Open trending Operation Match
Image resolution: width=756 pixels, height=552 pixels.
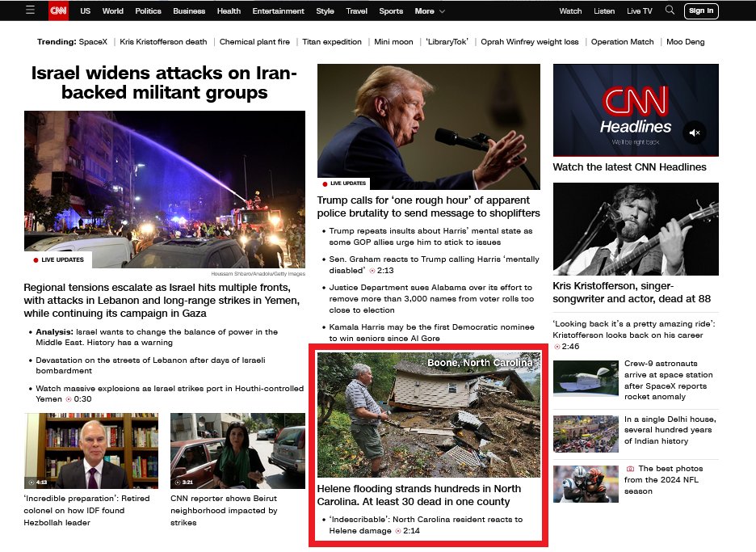(623, 42)
